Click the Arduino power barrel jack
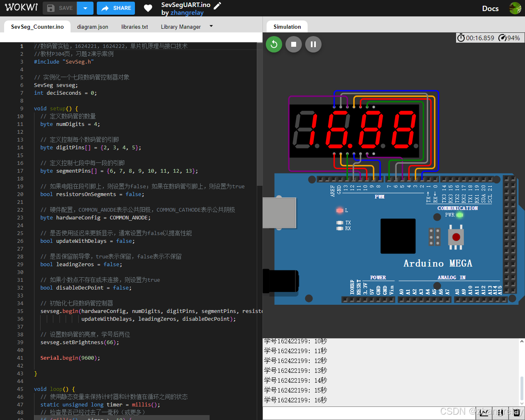This screenshot has width=525, height=420. tap(281, 281)
